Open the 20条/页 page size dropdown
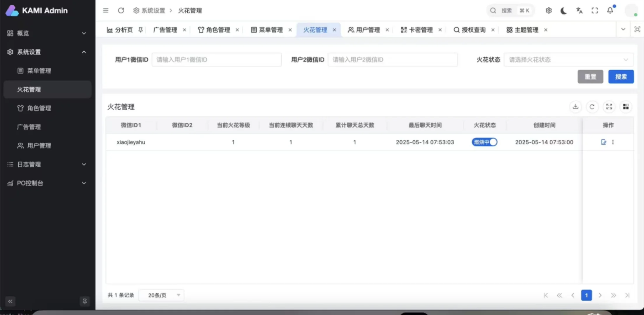Viewport: 644px width, 315px height. pyautogui.click(x=161, y=295)
